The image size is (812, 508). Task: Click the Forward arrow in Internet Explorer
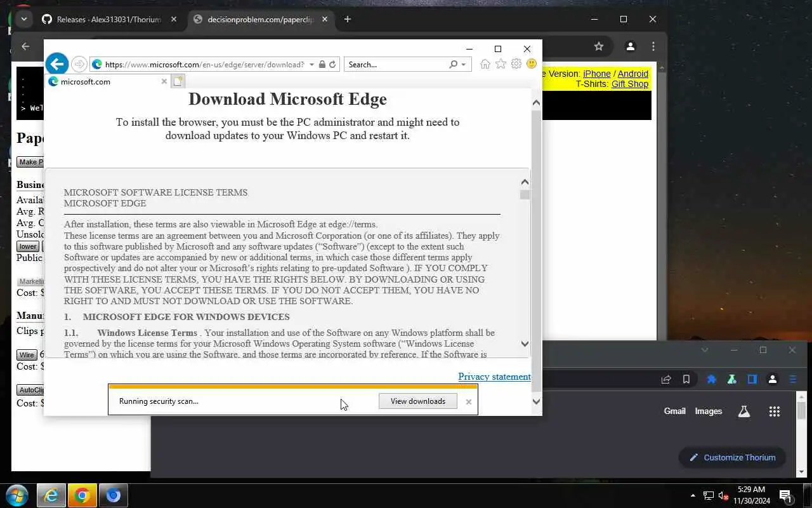point(79,64)
